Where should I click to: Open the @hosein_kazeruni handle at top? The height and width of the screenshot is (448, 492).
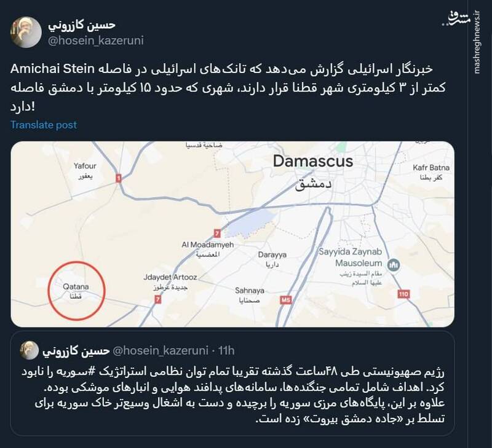pos(95,41)
